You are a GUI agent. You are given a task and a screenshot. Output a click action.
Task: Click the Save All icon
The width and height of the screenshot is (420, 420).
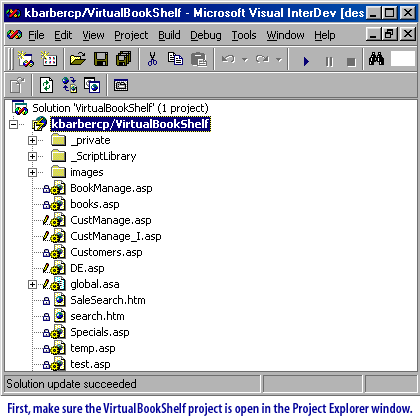click(x=123, y=59)
